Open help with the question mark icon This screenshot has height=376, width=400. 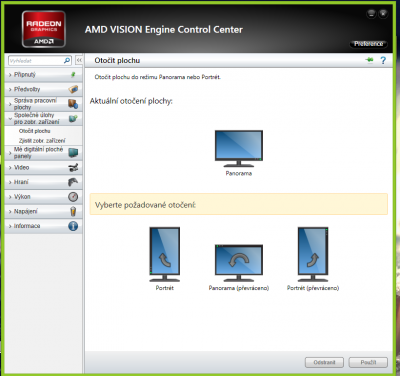click(383, 60)
